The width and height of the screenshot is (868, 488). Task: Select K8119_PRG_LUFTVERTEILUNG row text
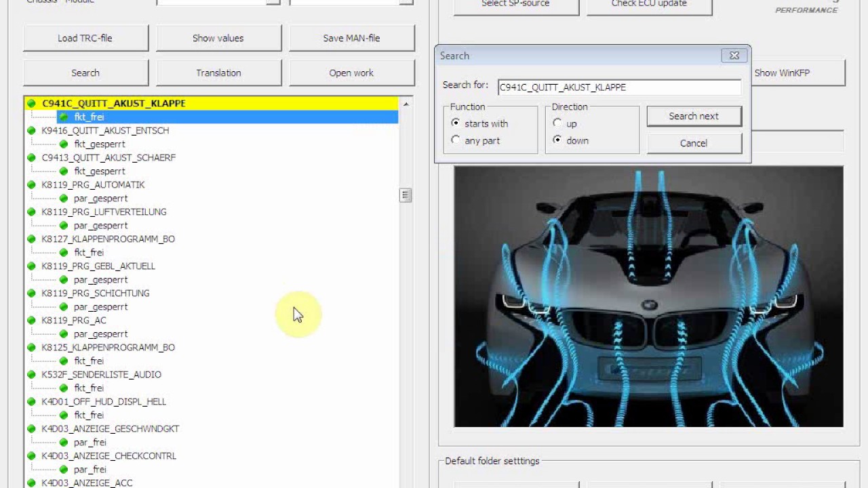[104, 212]
